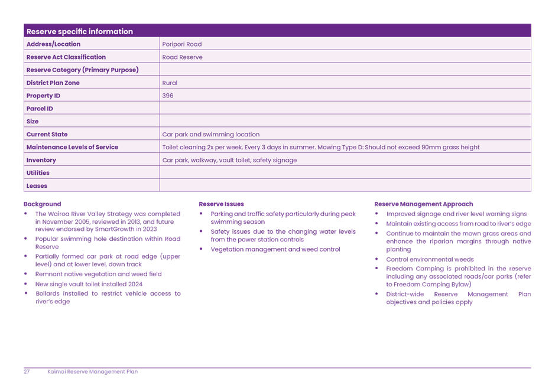
Task: Select the Leases row label
Action: tap(37, 186)
